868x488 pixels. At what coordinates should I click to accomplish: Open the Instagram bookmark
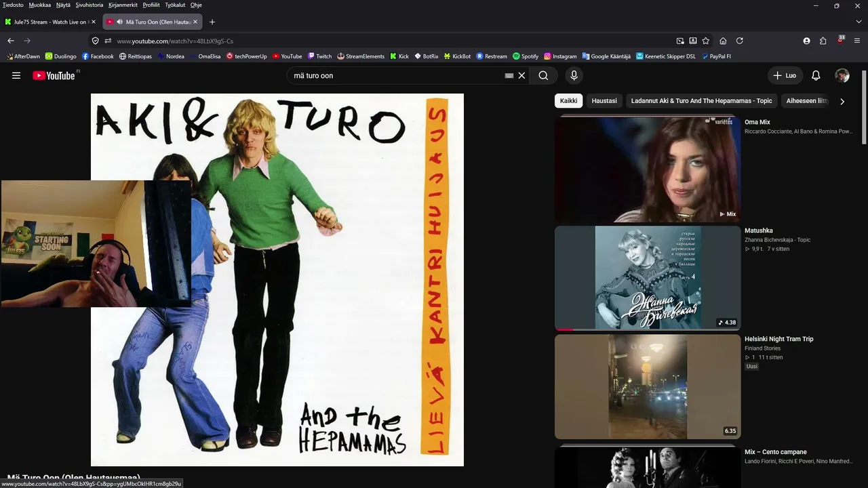point(560,56)
